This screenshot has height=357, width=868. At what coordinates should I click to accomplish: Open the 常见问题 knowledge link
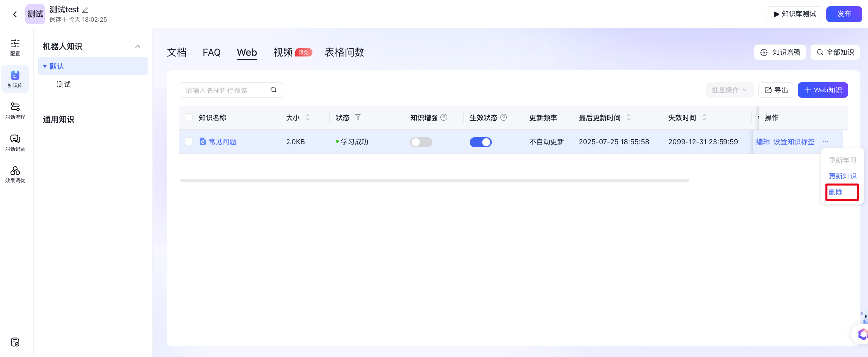[x=222, y=142]
